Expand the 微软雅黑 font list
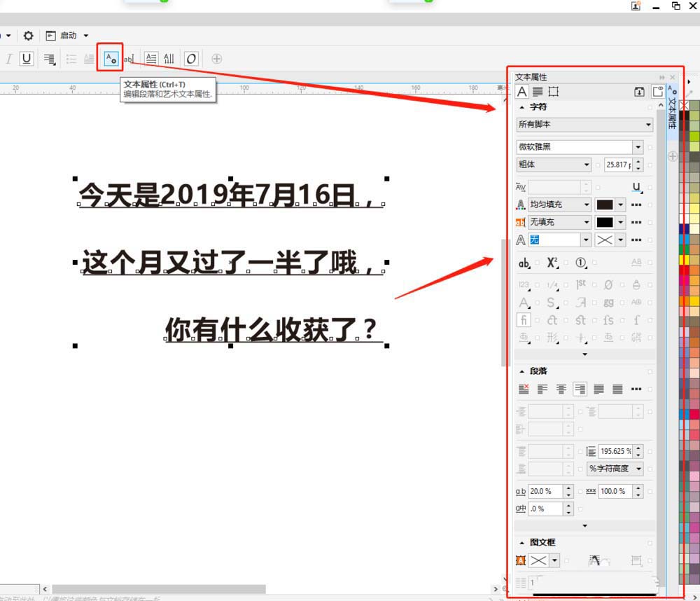This screenshot has width=700, height=601. click(637, 147)
